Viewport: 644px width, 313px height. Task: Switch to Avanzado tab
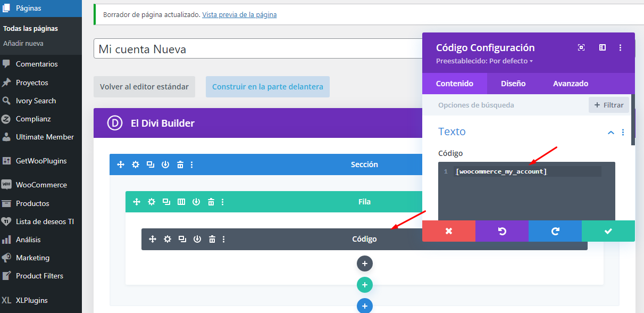click(x=571, y=84)
